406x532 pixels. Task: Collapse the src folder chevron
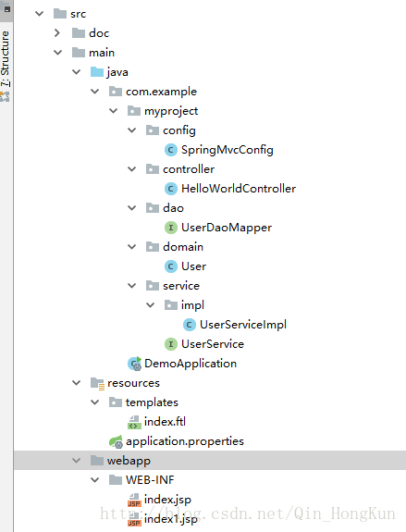click(40, 14)
